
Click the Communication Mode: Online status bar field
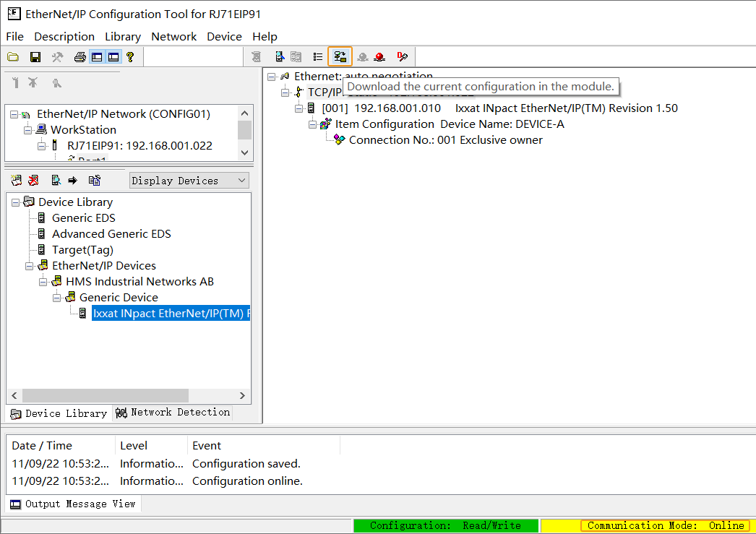click(665, 525)
